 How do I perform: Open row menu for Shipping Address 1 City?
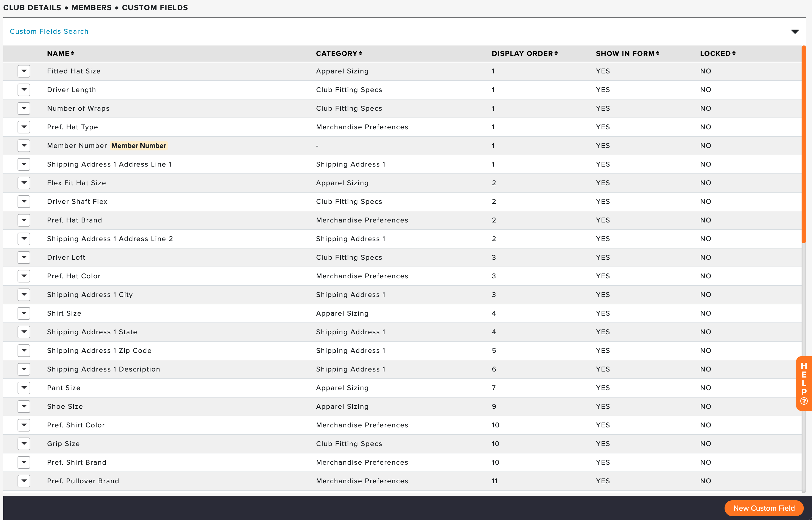24,295
